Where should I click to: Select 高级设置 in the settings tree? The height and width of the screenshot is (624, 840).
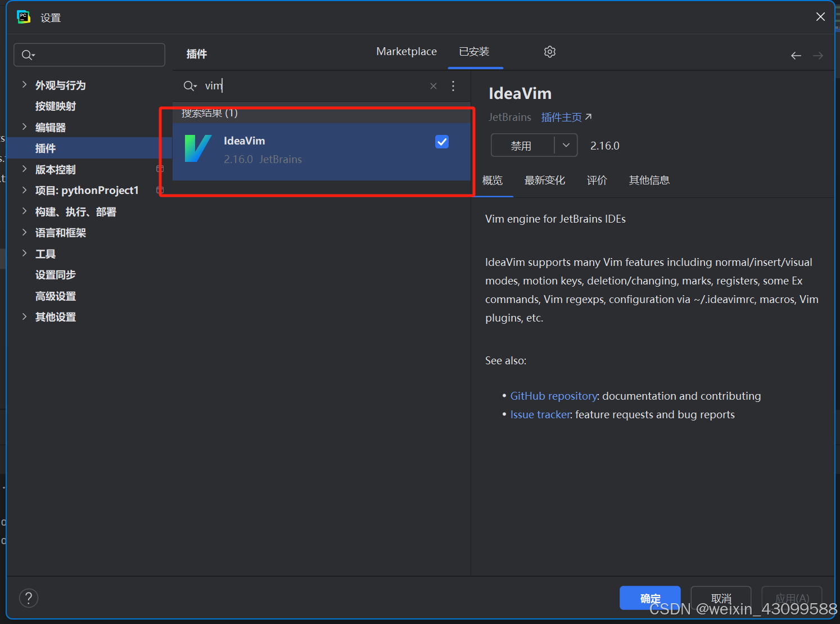[x=56, y=296]
